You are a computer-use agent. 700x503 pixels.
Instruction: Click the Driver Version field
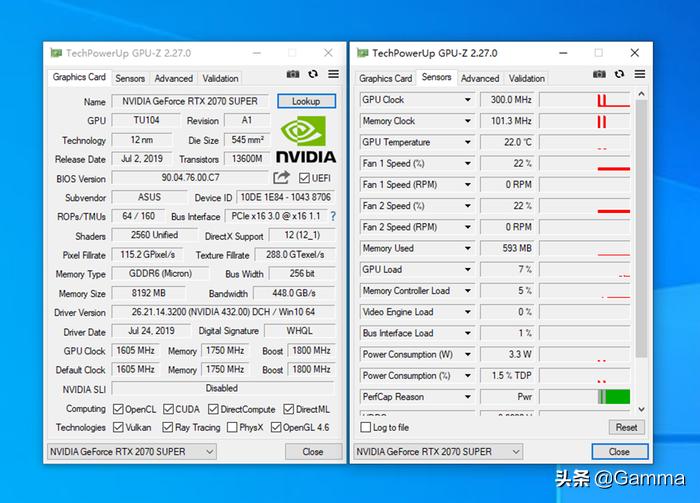click(223, 312)
